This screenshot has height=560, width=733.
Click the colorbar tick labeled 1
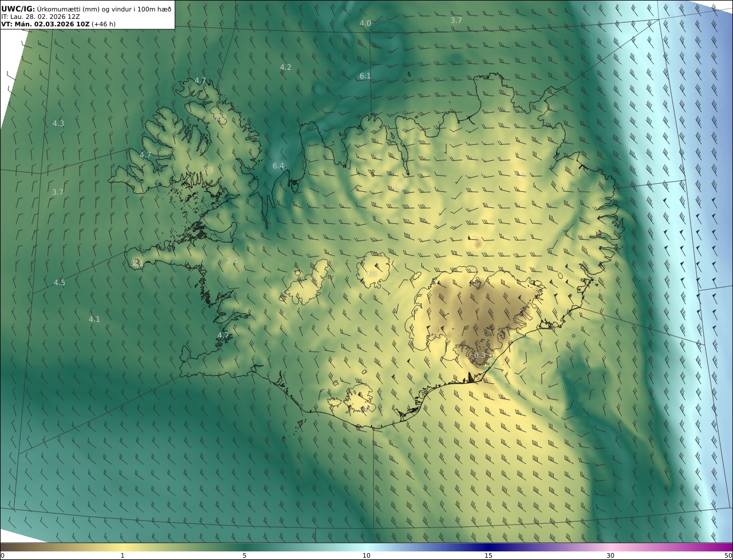(122, 555)
